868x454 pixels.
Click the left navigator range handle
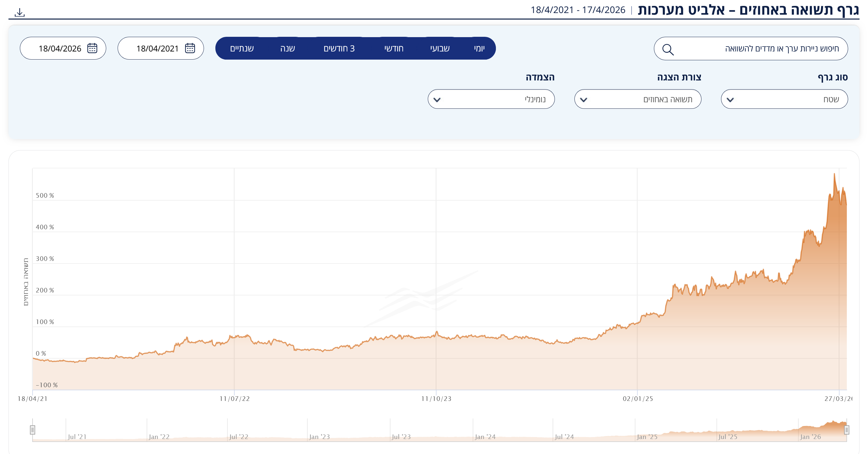click(32, 430)
